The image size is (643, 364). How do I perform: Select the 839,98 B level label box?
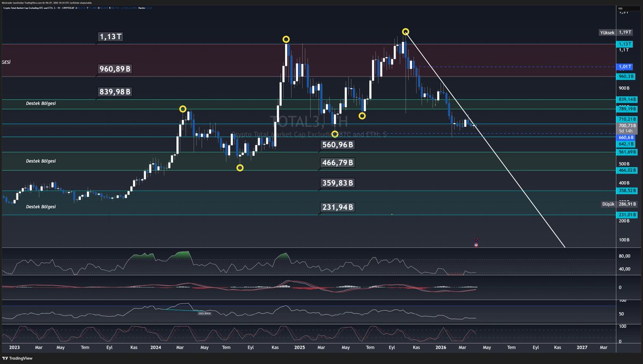coord(115,92)
